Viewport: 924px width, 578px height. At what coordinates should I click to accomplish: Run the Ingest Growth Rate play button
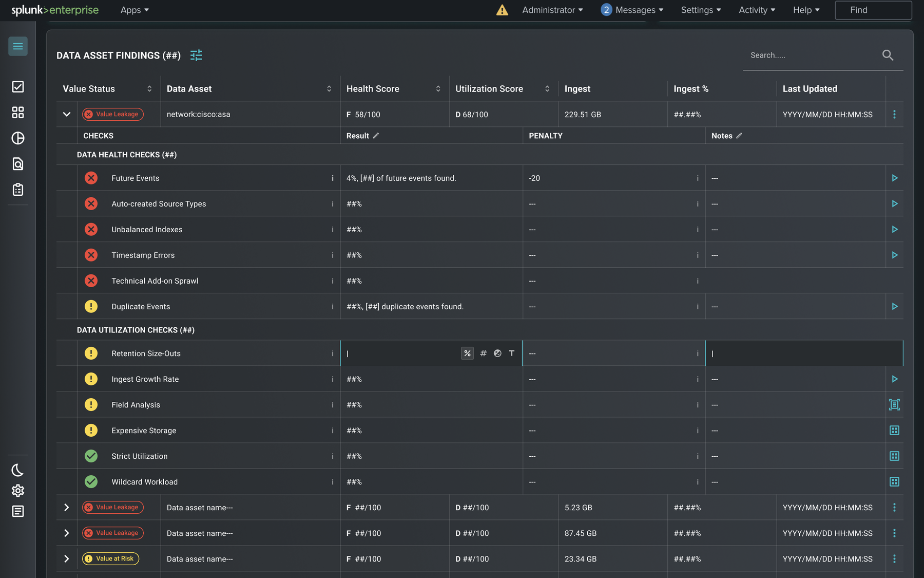(x=895, y=379)
